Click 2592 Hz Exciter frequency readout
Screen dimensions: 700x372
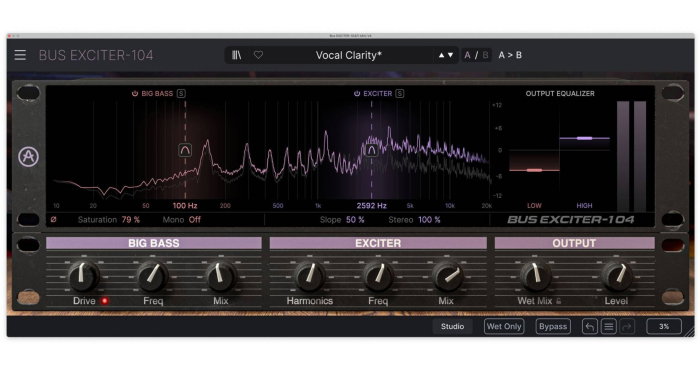point(371,205)
